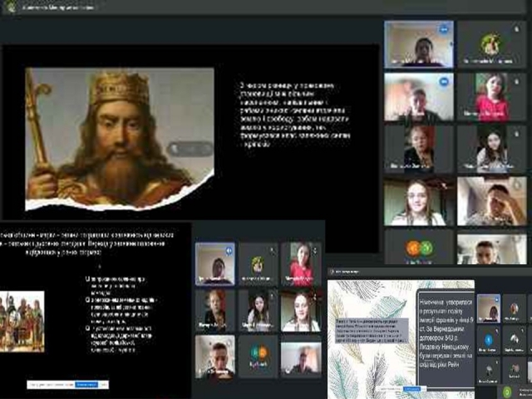Image resolution: width=532 pixels, height=399 pixels.
Task: Select the red-shirt girl's tile in the top-right grid
Action: coord(491,96)
